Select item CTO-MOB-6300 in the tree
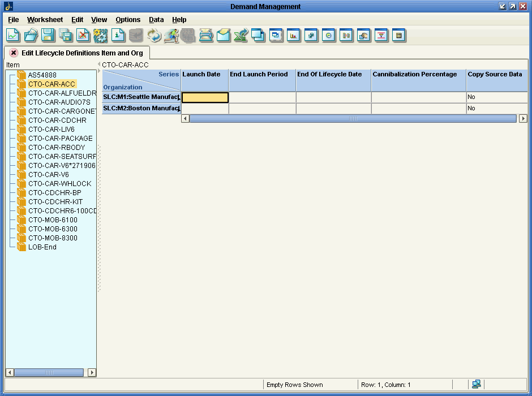The width and height of the screenshot is (532, 396). coord(53,229)
